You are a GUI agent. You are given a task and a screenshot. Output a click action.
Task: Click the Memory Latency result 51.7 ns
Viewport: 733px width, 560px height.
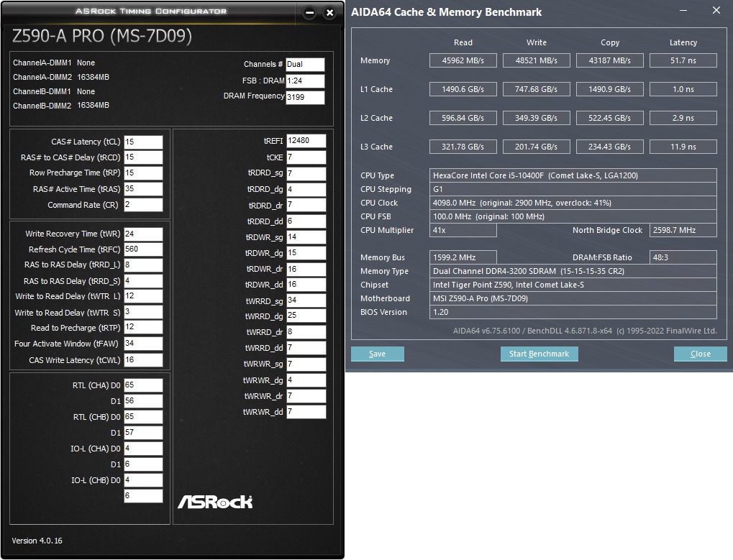click(x=683, y=60)
